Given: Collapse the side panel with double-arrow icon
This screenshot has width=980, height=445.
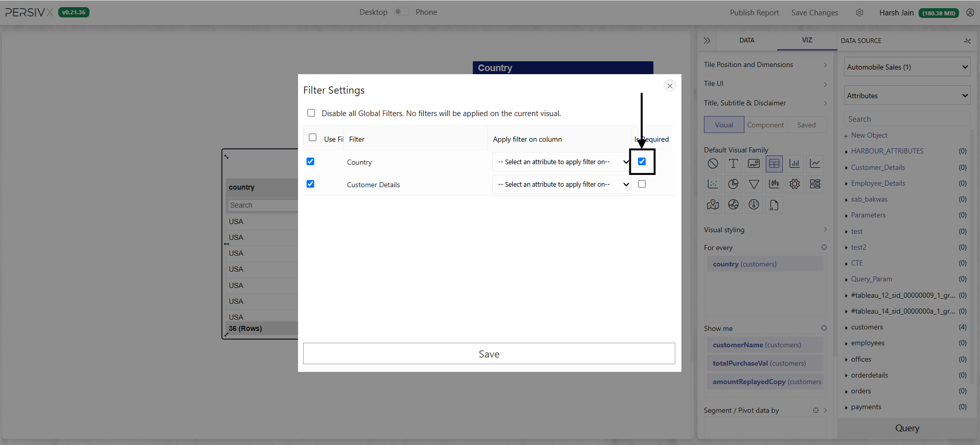Looking at the screenshot, I should point(707,40).
